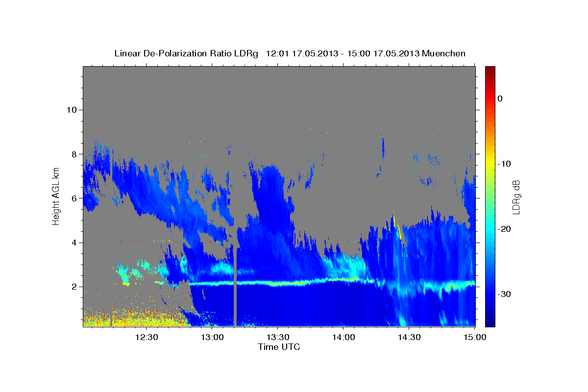
Task: Click the 'Height AGL km' axis label
Action: pyautogui.click(x=56, y=196)
